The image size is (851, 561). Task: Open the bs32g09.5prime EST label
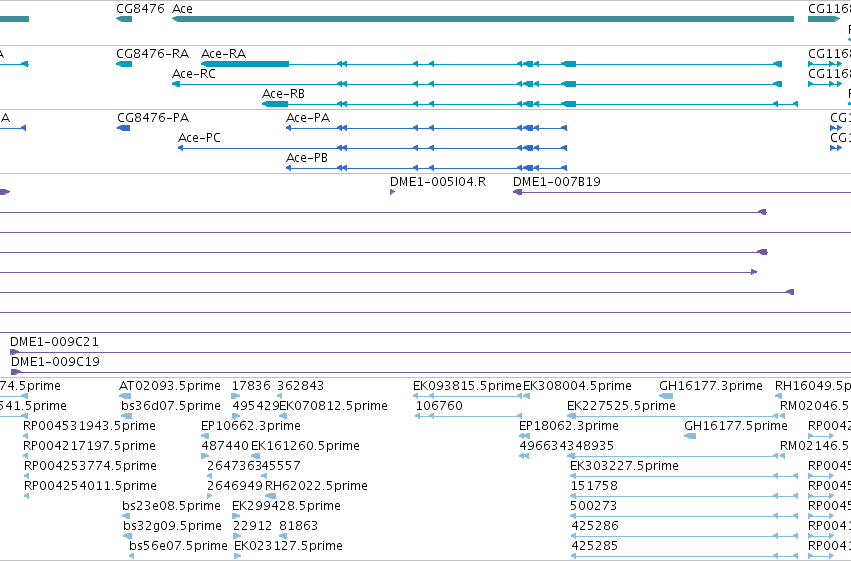pos(173,526)
